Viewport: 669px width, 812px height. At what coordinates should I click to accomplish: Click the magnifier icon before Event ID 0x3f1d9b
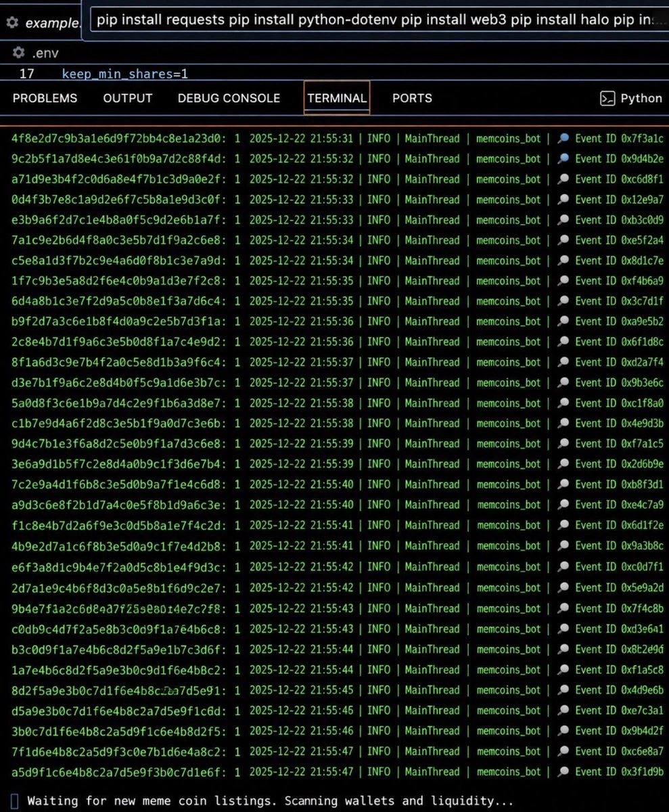[x=563, y=771]
